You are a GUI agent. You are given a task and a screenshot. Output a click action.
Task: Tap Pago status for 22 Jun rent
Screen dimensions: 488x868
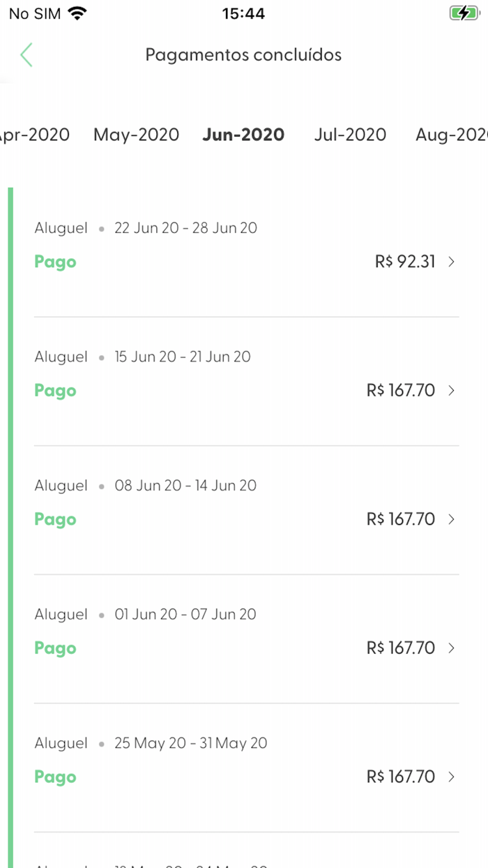pos(55,262)
